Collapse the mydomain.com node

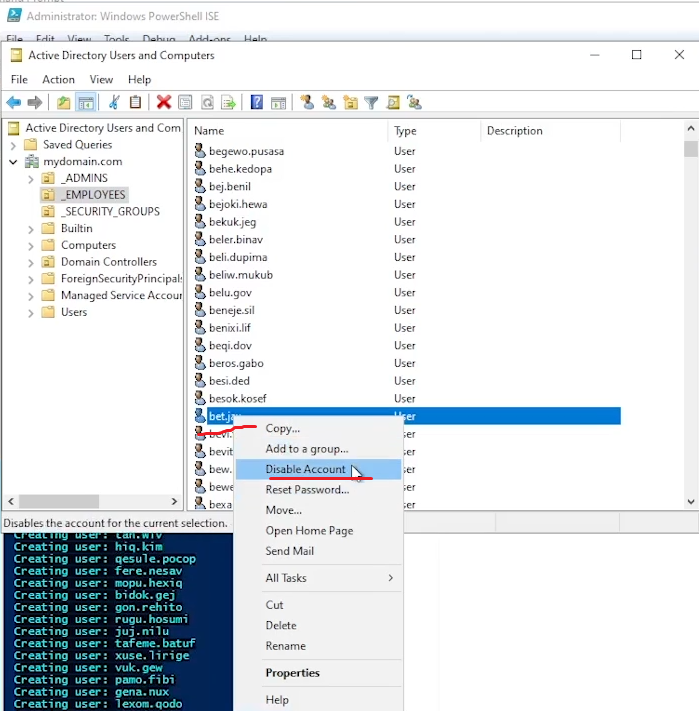(13, 162)
